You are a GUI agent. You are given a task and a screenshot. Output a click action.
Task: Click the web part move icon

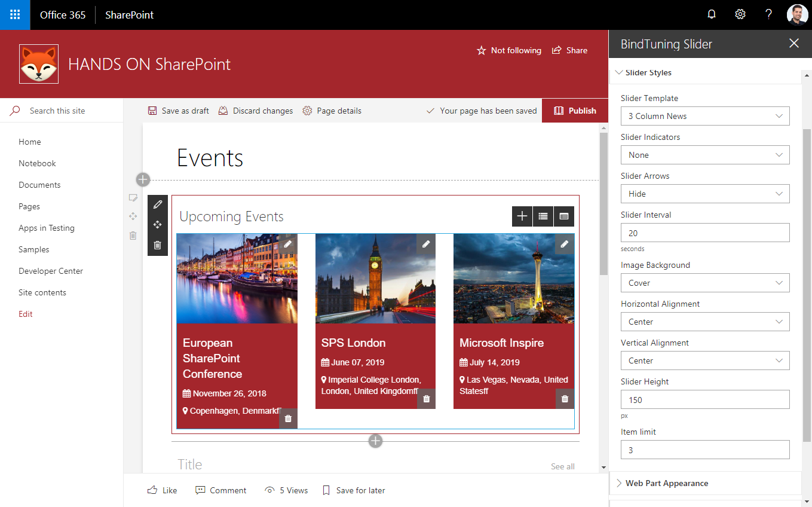pyautogui.click(x=158, y=225)
